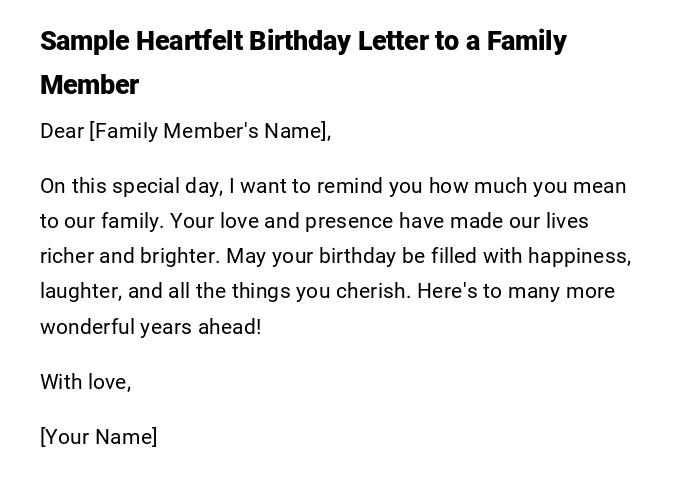
Task: Place cursor on the word "cherish"
Action: click(375, 291)
